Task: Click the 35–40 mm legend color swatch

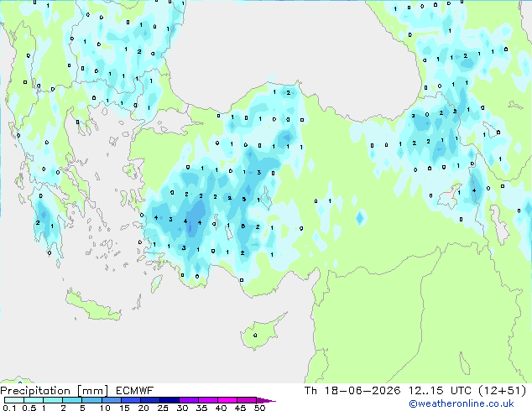Action: [207, 400]
